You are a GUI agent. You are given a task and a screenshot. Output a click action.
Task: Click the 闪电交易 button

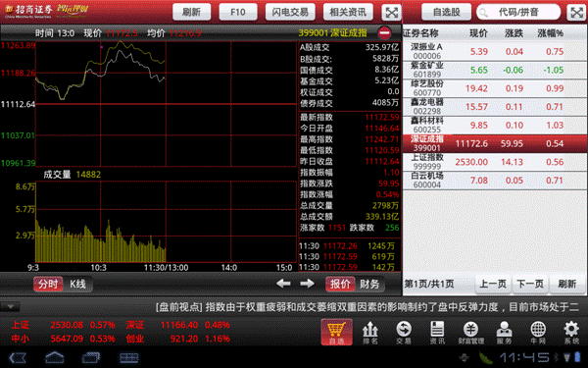click(290, 12)
